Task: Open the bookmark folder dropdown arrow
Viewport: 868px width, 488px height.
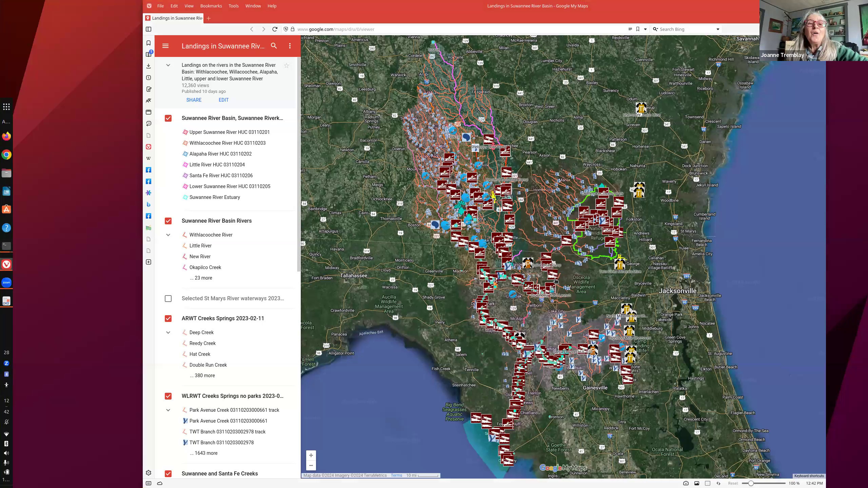Action: click(645, 29)
